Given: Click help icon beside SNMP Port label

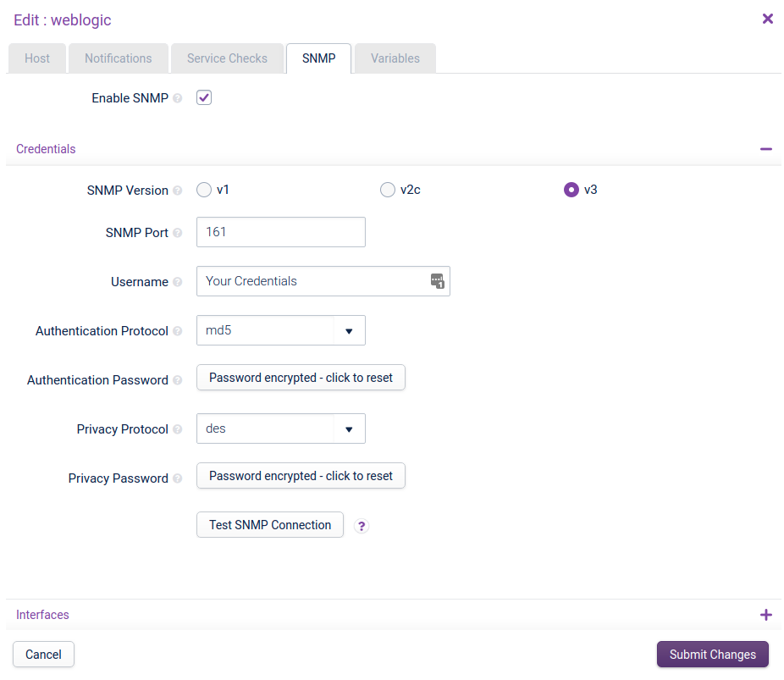Looking at the screenshot, I should coord(178,233).
